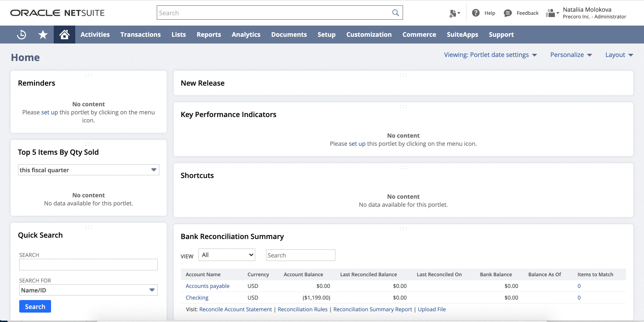This screenshot has width=644, height=322.
Task: Open the quick add plus icon
Action: point(454,13)
